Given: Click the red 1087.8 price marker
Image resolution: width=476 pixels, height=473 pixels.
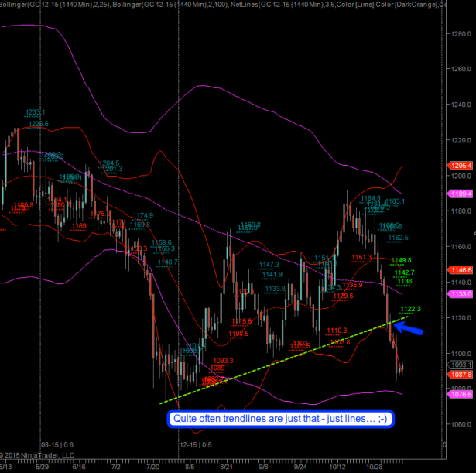Looking at the screenshot, I should [462, 375].
